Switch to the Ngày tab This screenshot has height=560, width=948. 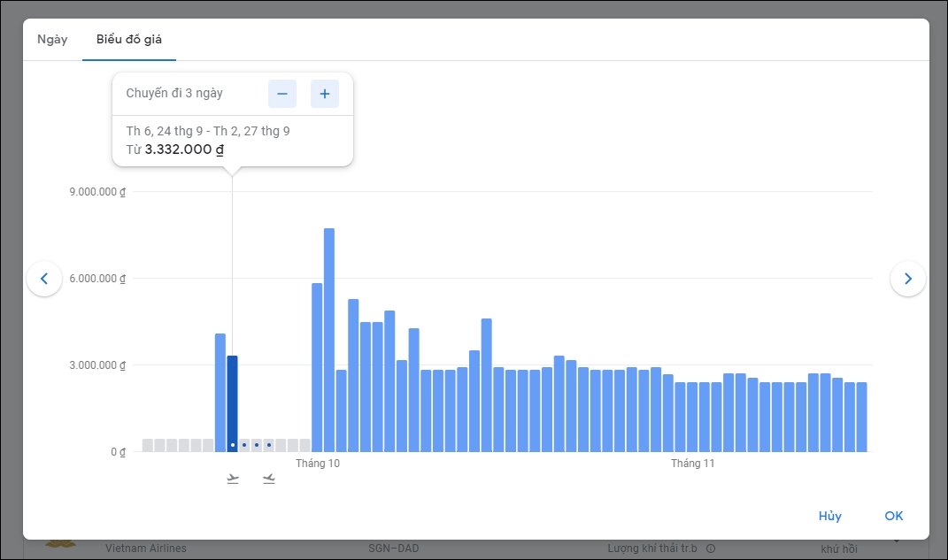tap(52, 40)
